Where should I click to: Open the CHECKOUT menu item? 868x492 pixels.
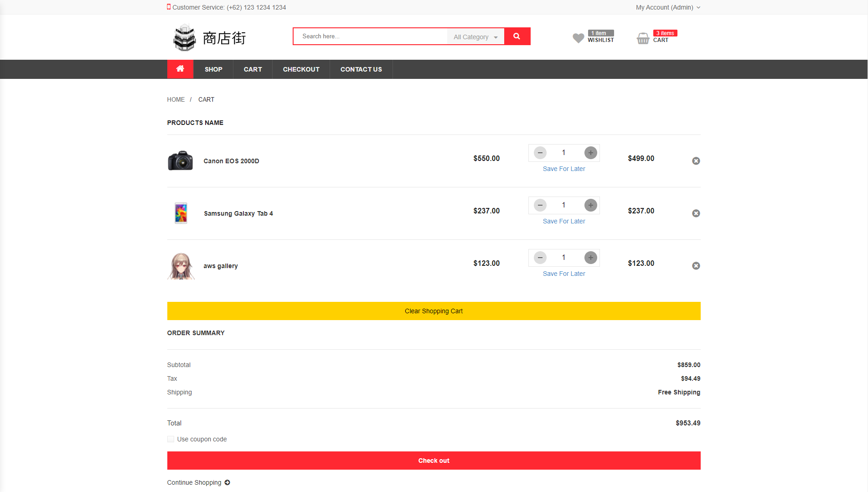301,69
